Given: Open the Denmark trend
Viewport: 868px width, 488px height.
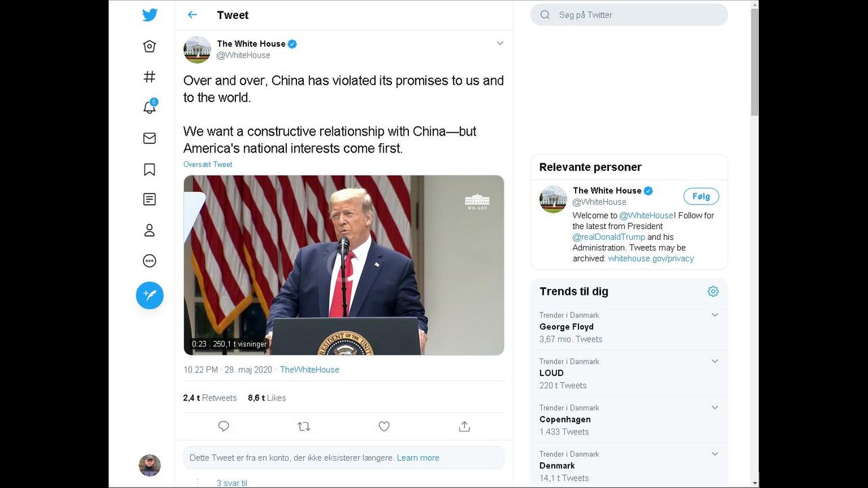Looking at the screenshot, I should [x=557, y=466].
